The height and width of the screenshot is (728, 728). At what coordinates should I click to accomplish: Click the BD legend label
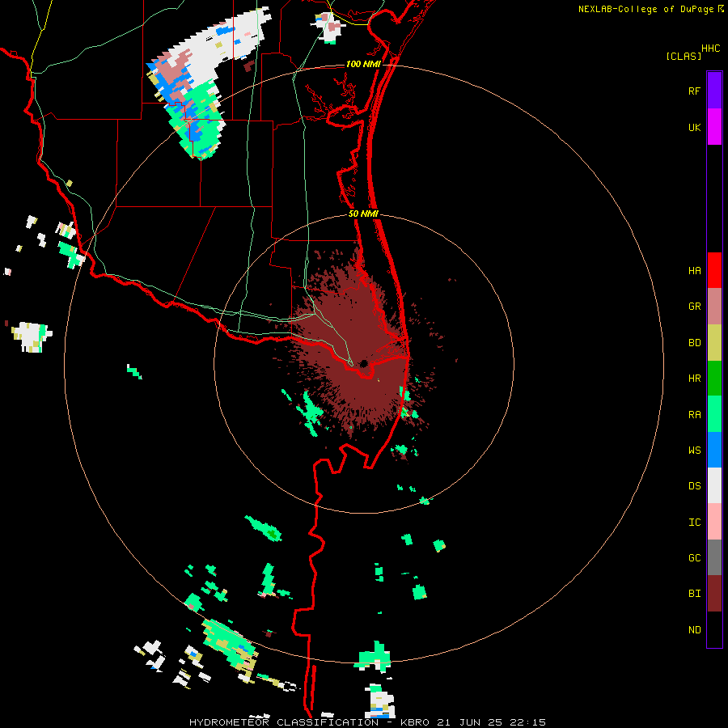point(694,343)
